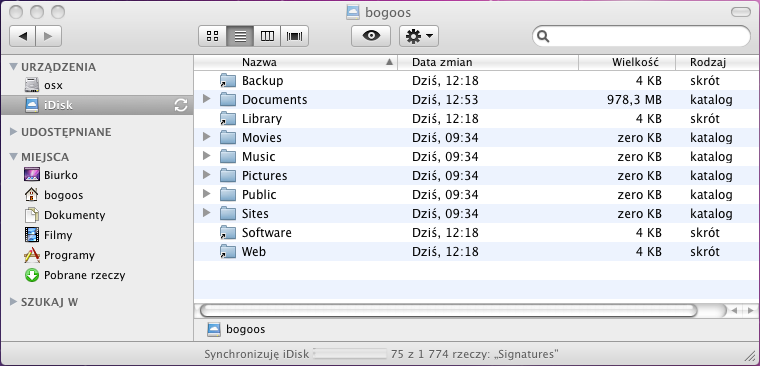Image resolution: width=760 pixels, height=366 pixels.
Task: Click the scrollbar right arrow
Action: pyautogui.click(x=751, y=310)
